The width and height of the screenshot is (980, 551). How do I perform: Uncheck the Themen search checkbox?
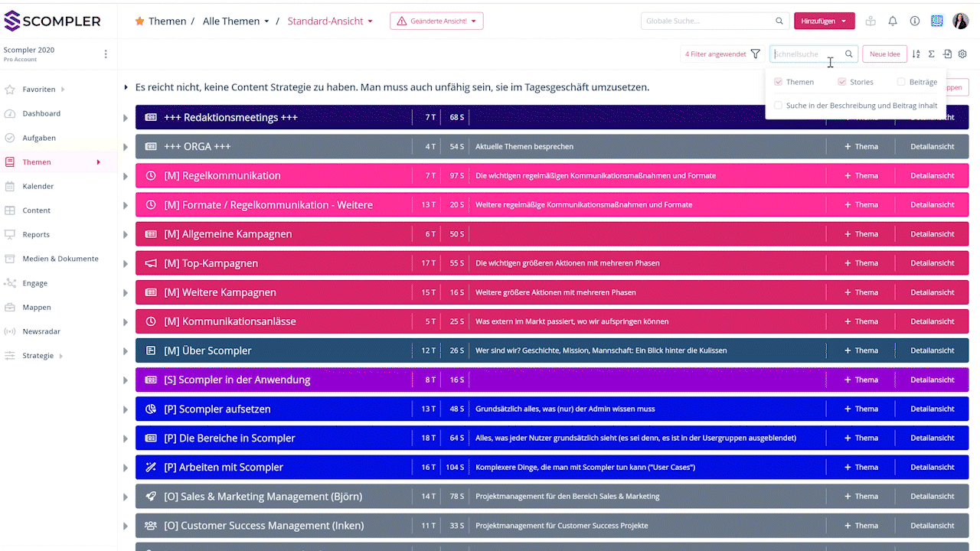click(x=779, y=82)
